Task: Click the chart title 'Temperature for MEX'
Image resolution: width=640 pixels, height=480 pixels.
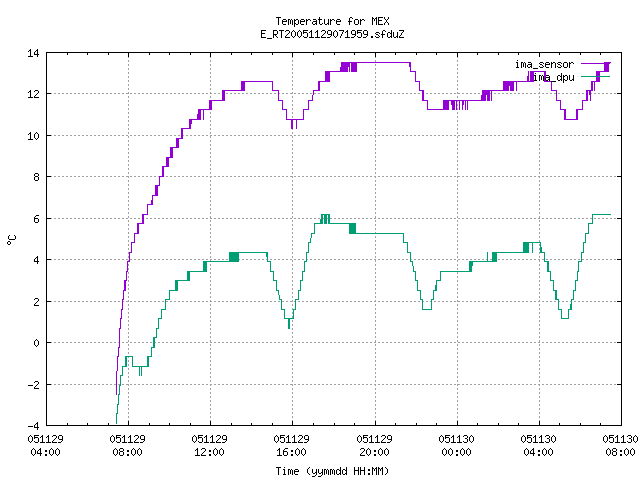Action: pos(332,21)
